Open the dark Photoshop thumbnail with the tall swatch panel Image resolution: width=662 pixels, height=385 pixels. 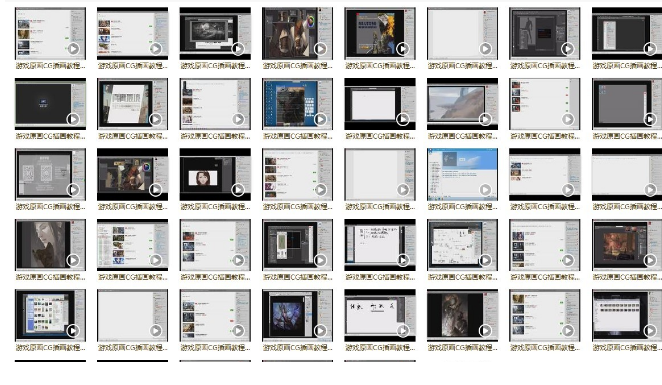297,245
